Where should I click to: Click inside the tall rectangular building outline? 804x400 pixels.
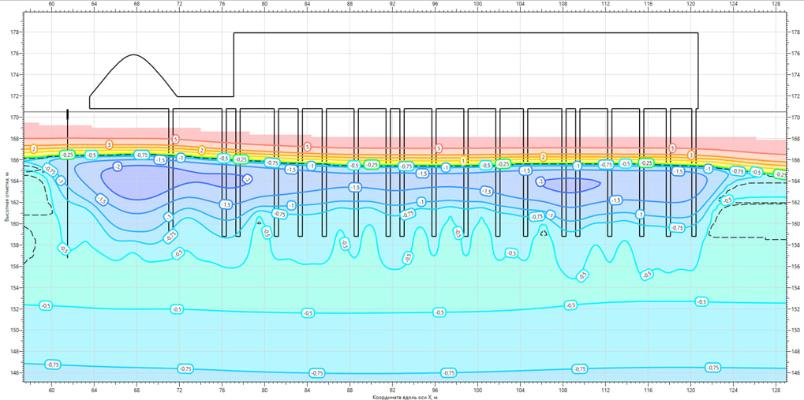pyautogui.click(x=460, y=70)
